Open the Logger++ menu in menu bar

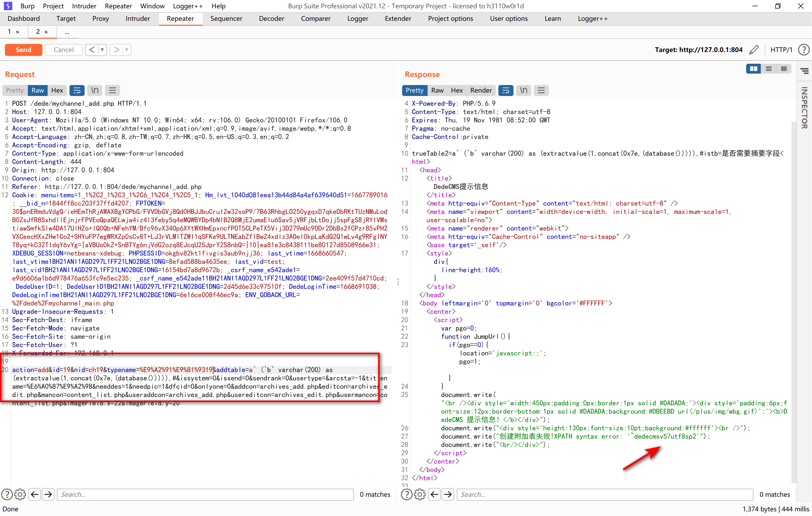[x=187, y=6]
